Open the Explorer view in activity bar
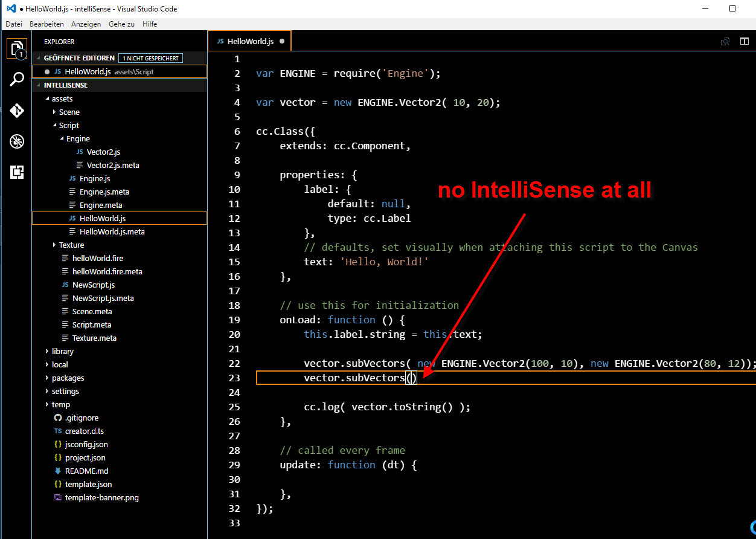756x539 pixels. (16, 48)
